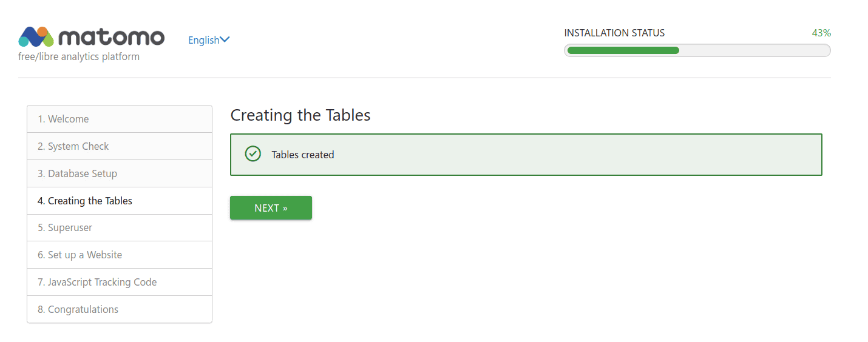This screenshot has height=342, width=868.
Task: Jump to step 5. Superuser
Action: pos(120,227)
